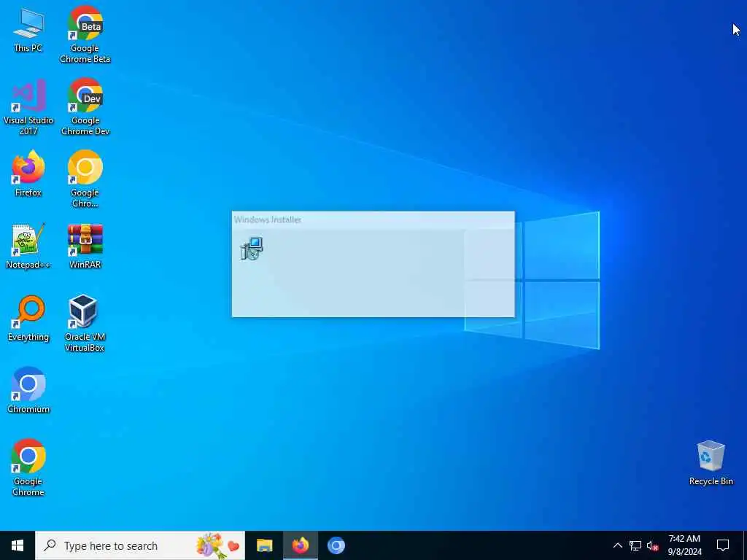This screenshot has width=747, height=560.
Task: Open the Action Center notifications
Action: tap(723, 545)
